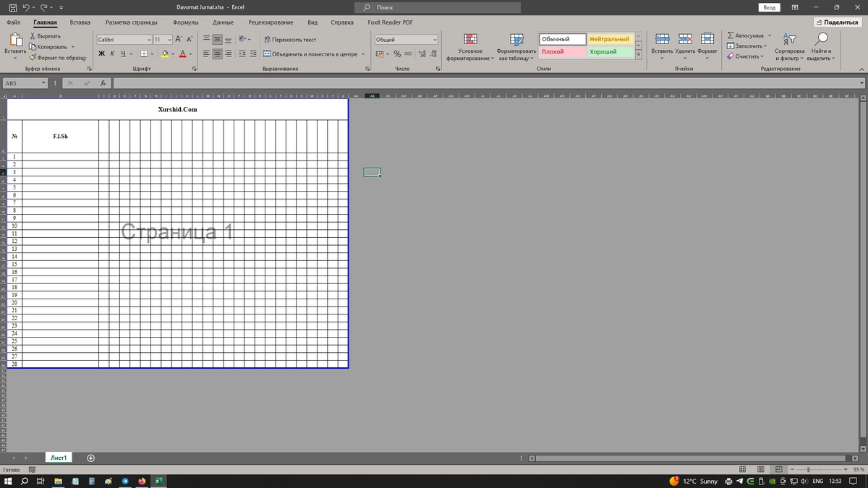This screenshot has width=868, height=488.
Task: Open the text orientation tool
Action: (x=244, y=40)
